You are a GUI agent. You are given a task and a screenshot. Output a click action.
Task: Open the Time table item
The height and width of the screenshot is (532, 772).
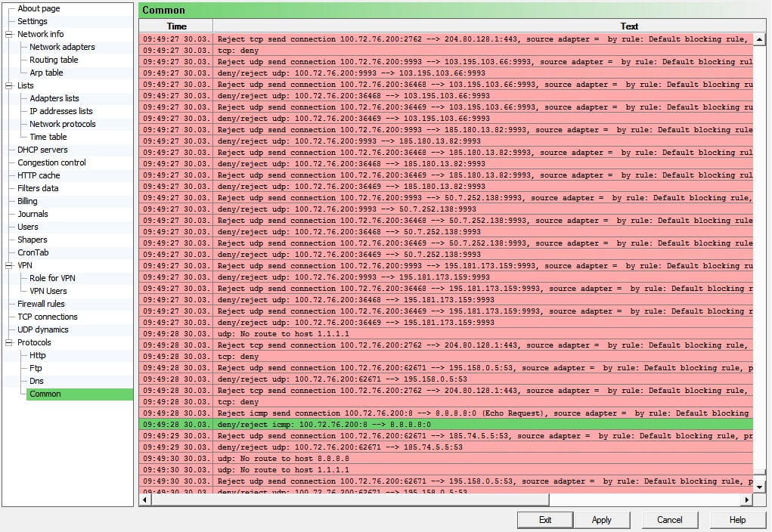point(48,137)
